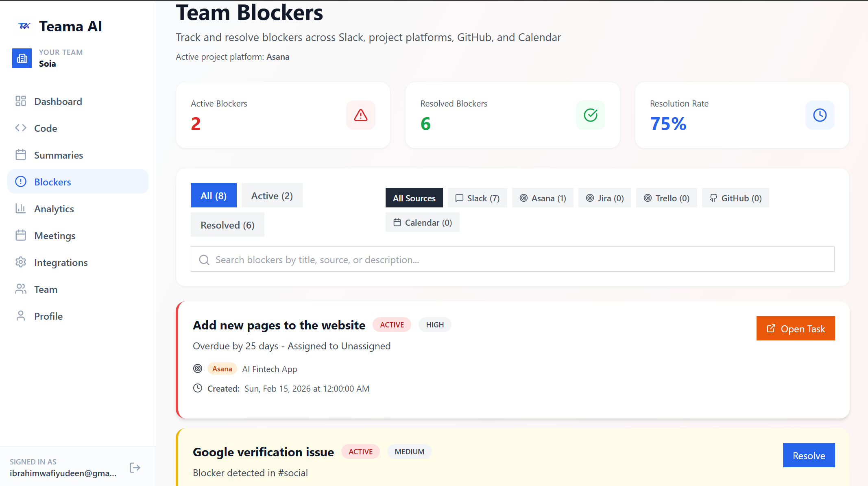
Task: Toggle the Calendar source filter
Action: (422, 222)
